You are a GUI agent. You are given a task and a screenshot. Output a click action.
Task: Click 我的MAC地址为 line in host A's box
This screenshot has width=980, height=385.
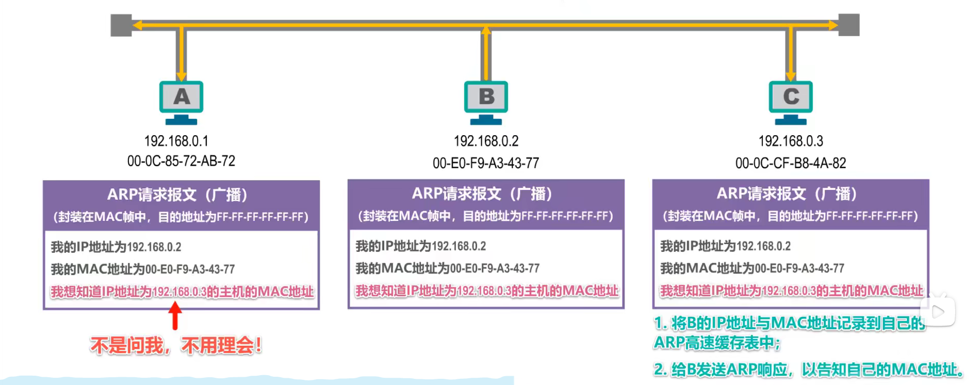tap(143, 269)
